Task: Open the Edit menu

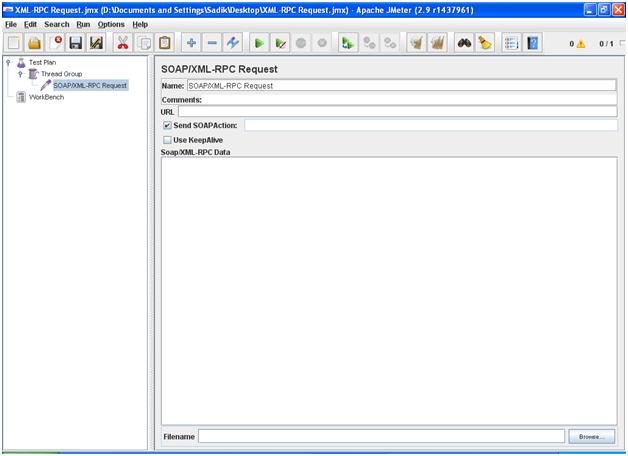Action: point(30,24)
